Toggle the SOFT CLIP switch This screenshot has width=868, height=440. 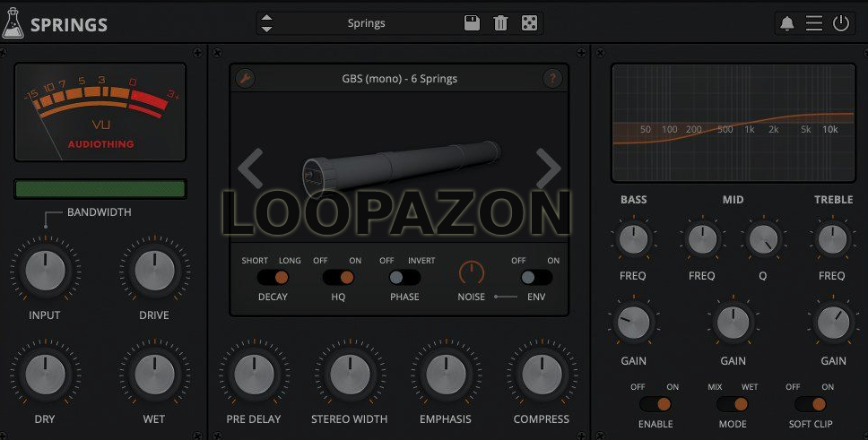pyautogui.click(x=811, y=404)
